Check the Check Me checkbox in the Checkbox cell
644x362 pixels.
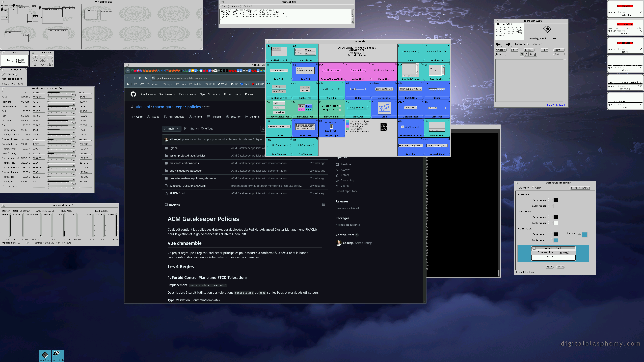tap(339, 88)
